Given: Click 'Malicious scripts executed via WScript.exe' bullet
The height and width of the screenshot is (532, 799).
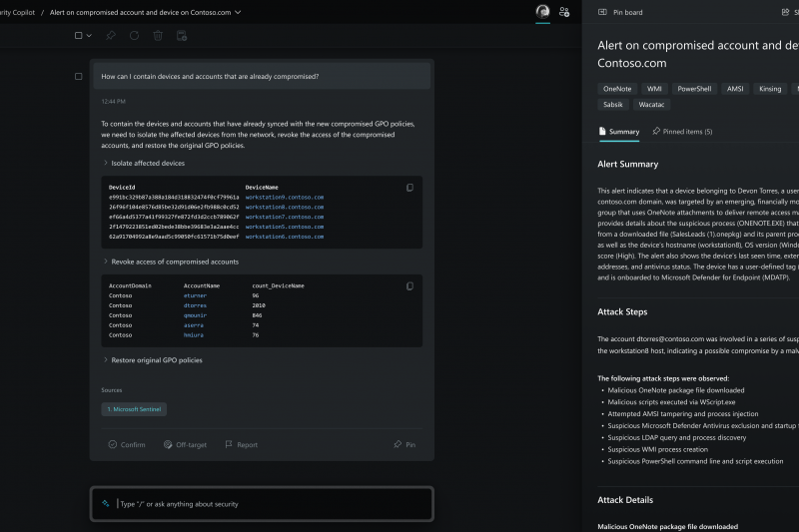Looking at the screenshot, I should [x=671, y=402].
